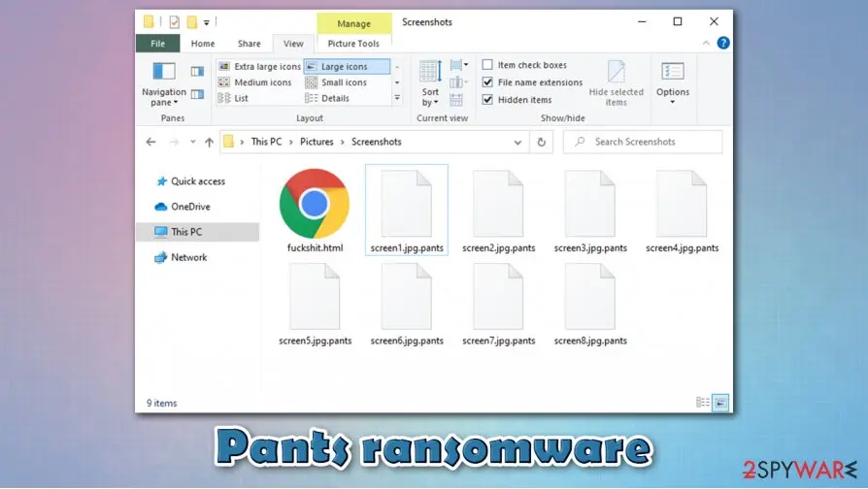Click the Add columns icon
The width and height of the screenshot is (868, 489).
click(458, 83)
